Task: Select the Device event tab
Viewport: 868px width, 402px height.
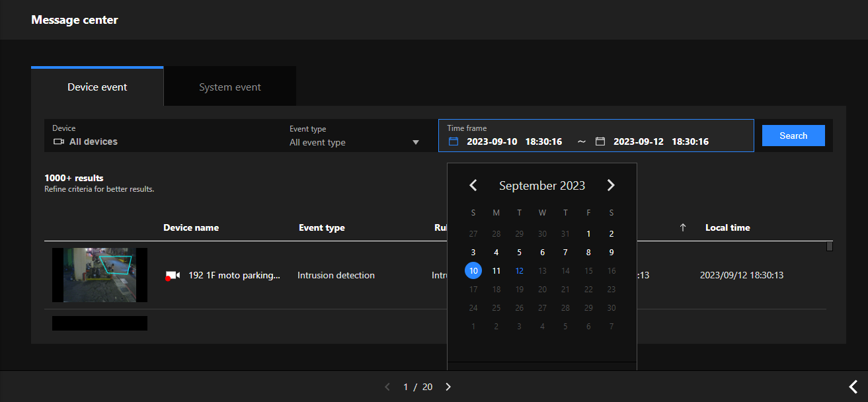Action: point(97,87)
